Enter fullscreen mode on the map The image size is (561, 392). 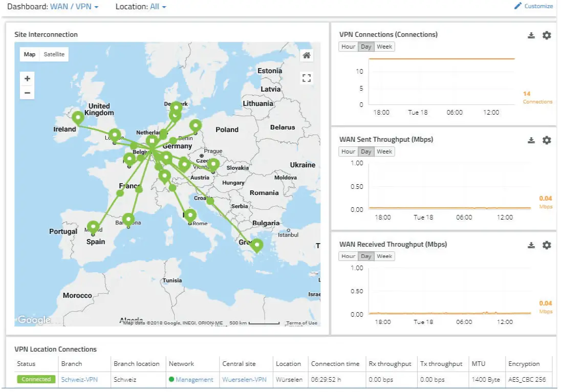click(306, 78)
